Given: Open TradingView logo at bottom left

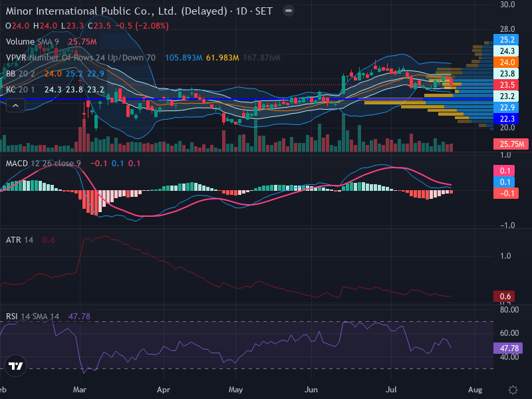Looking at the screenshot, I should (15, 365).
